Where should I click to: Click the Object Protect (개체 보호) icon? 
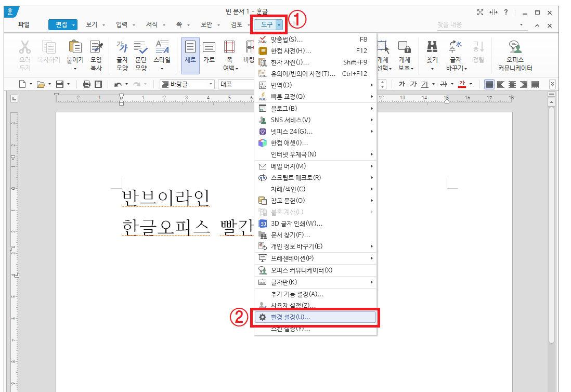405,47
